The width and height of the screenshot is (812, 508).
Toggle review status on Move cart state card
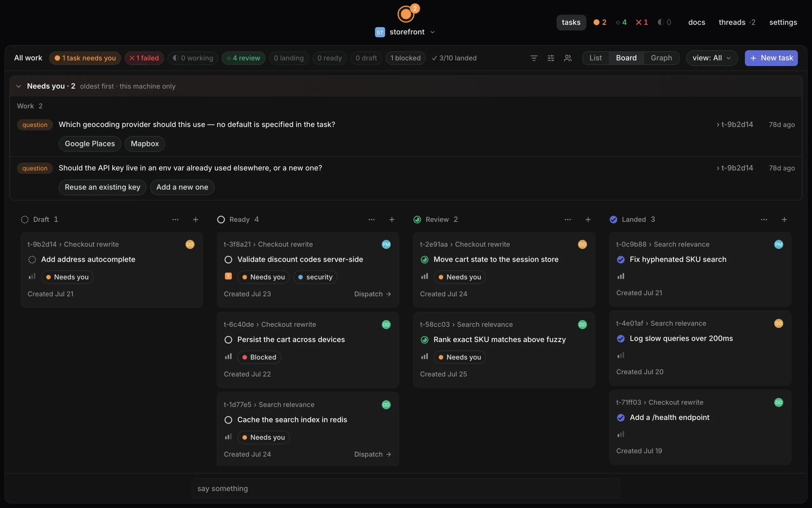(x=425, y=259)
